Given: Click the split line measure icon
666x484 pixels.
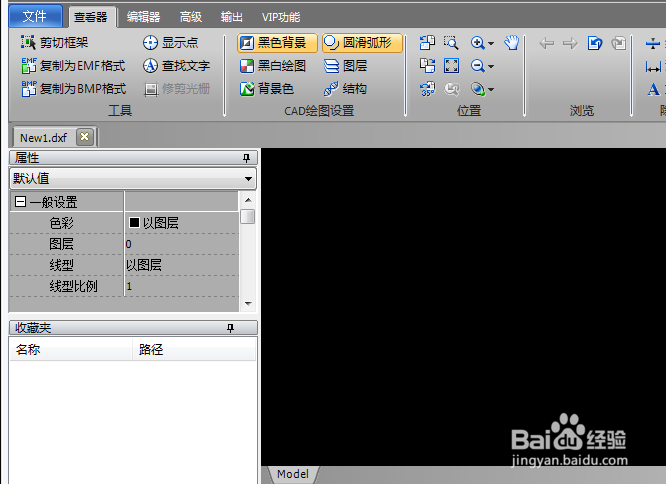Looking at the screenshot, I should click(x=653, y=43).
